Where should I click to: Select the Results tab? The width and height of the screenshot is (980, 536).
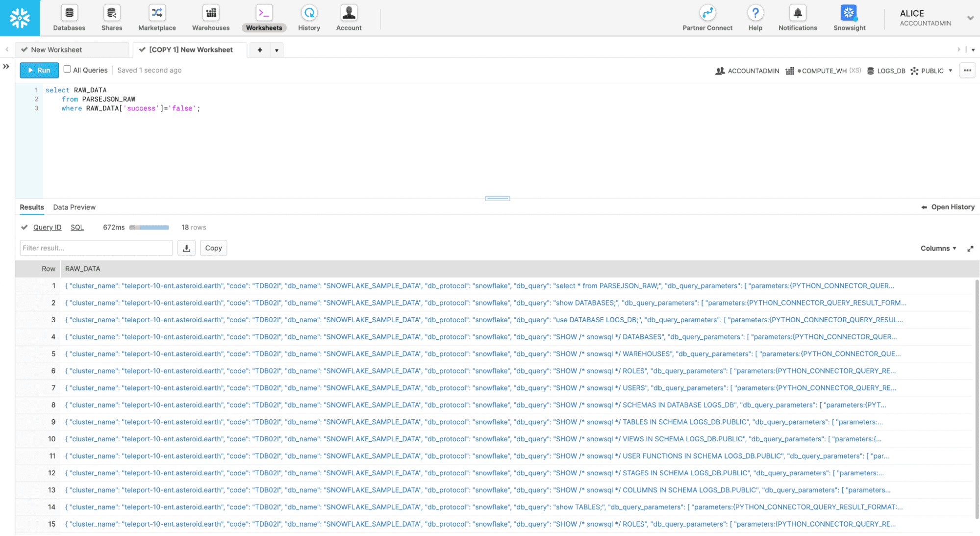pyautogui.click(x=31, y=206)
